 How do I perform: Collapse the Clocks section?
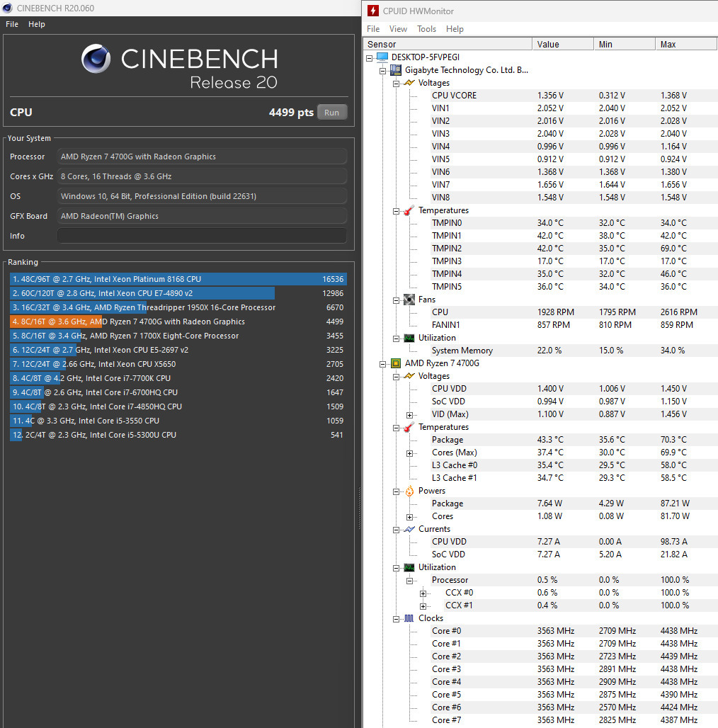396,619
